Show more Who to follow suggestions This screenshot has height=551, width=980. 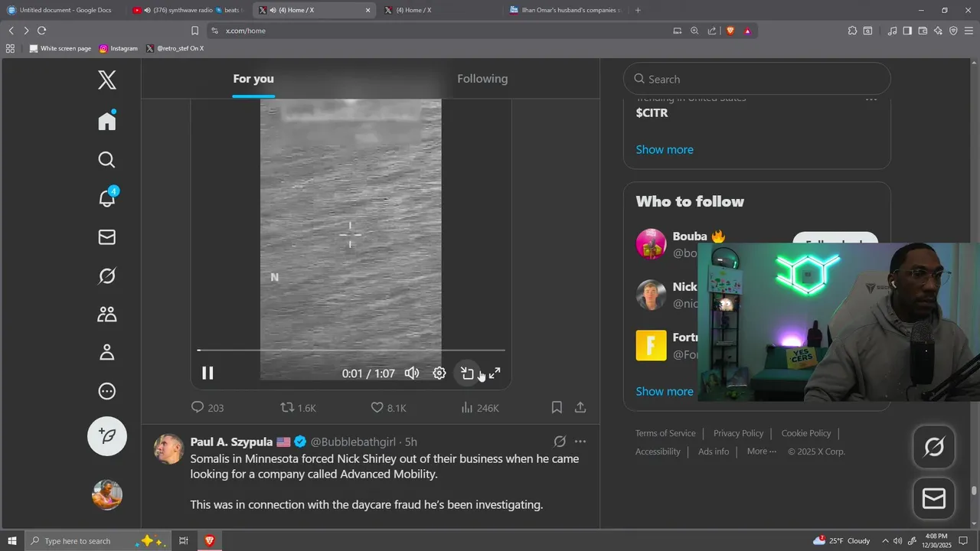665,391
